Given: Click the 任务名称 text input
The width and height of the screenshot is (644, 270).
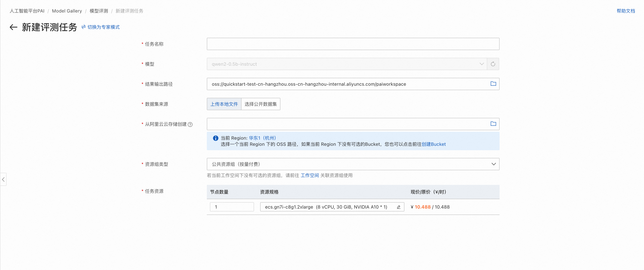Looking at the screenshot, I should click(x=353, y=44).
